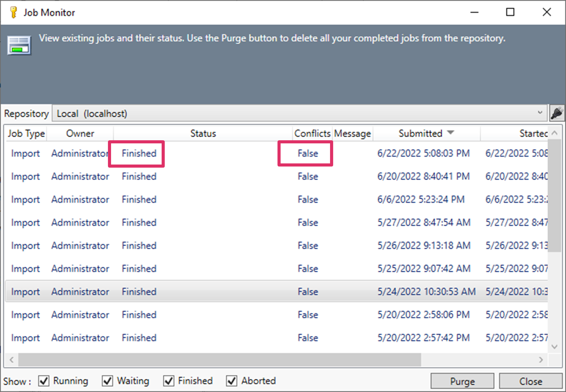Uncheck the Running jobs checkbox
566x392 pixels.
pos(44,381)
